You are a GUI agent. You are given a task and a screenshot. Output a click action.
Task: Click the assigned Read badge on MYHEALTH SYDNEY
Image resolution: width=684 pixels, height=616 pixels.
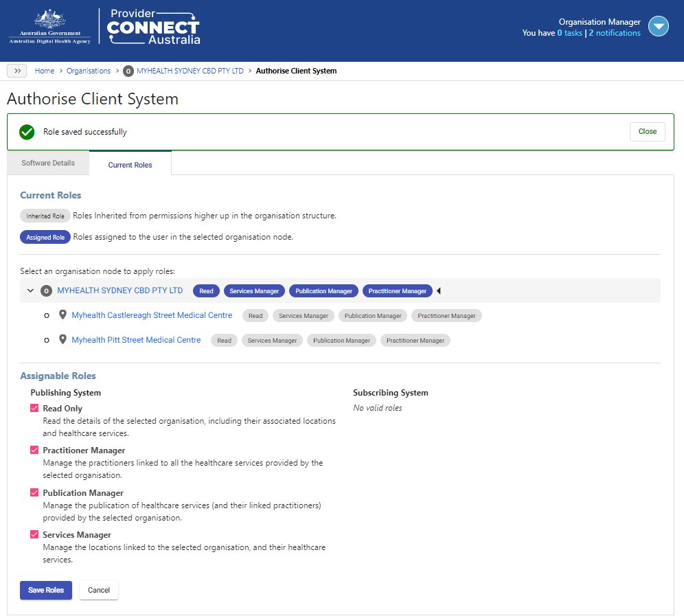tap(206, 291)
